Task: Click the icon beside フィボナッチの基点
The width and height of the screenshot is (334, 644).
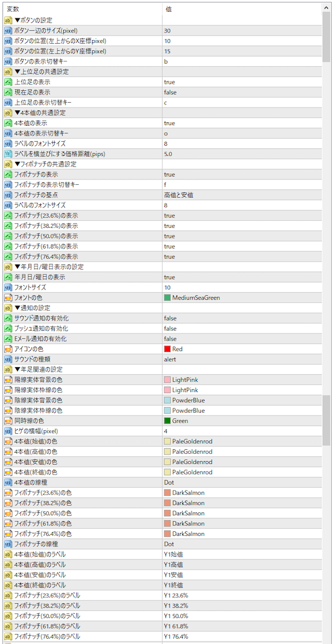Action: click(8, 195)
